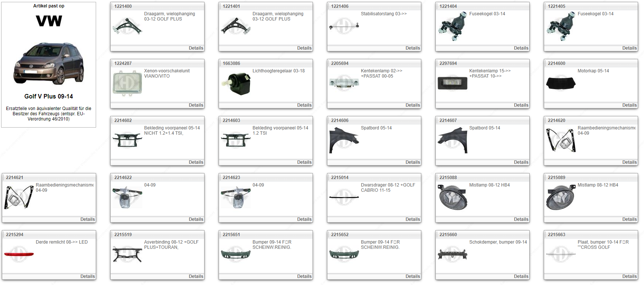Click the Stabilisatorstang part image
This screenshot has height=285, width=644.
tap(344, 26)
